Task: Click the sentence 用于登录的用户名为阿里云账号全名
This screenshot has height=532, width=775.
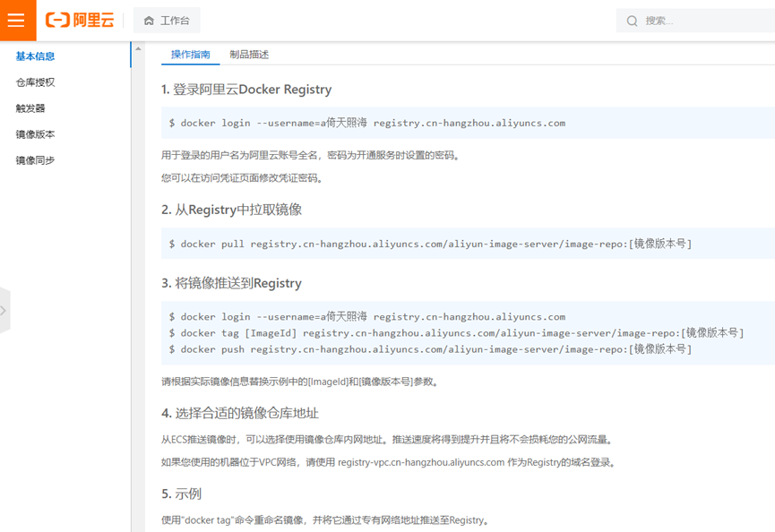Action: (x=312, y=155)
